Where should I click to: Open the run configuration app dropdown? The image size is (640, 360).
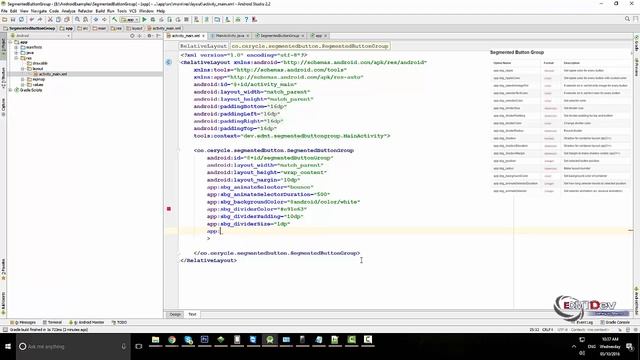[x=130, y=20]
